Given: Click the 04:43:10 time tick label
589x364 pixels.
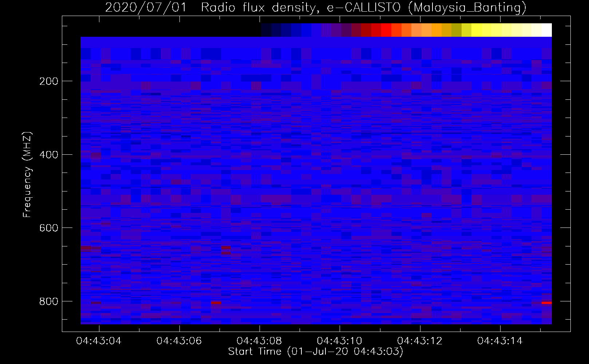Looking at the screenshot, I should click(340, 341).
